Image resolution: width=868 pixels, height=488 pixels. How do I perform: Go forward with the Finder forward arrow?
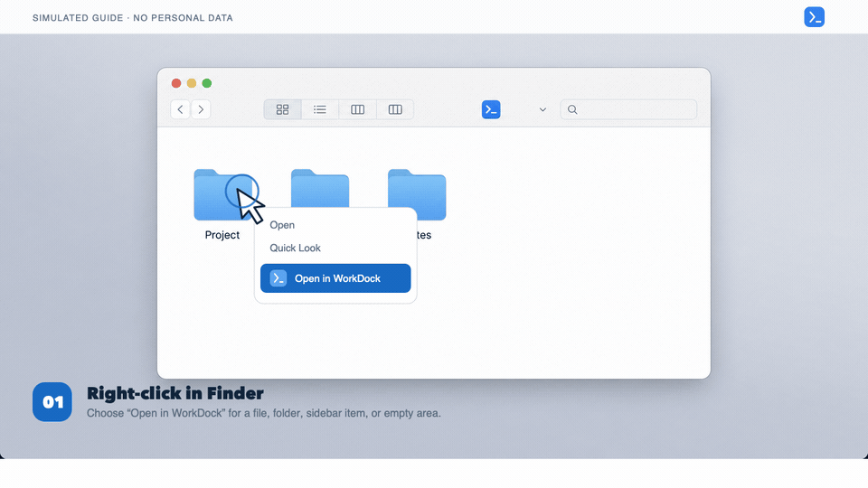pyautogui.click(x=201, y=109)
